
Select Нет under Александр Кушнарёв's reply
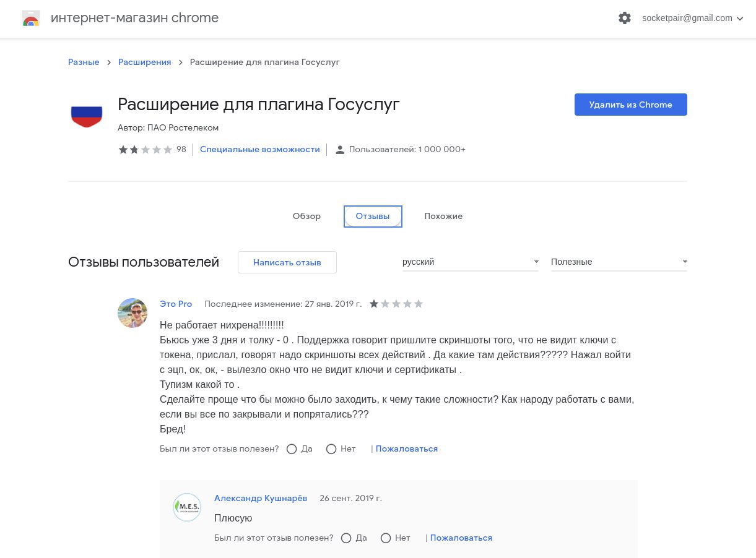[x=386, y=538]
